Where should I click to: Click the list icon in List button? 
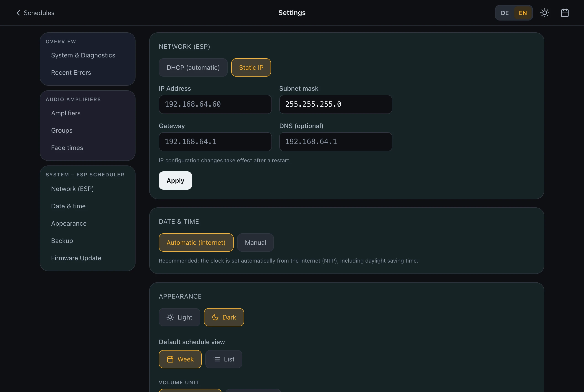tap(217, 359)
